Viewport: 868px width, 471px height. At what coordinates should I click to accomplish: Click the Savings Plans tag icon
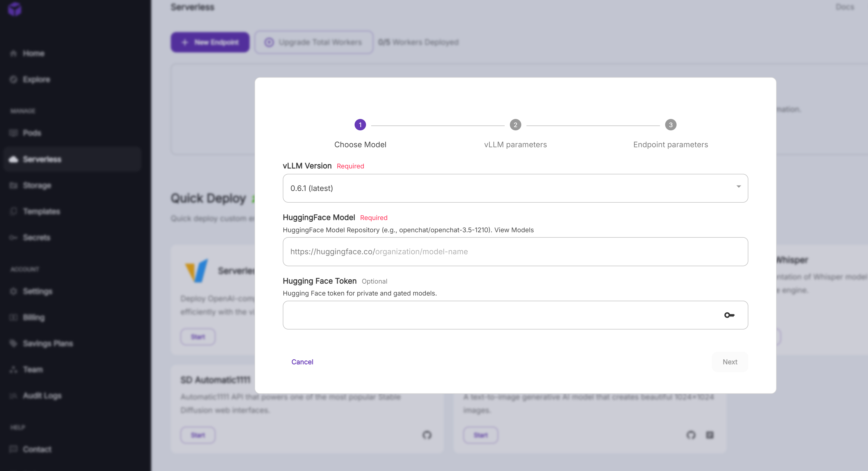pos(14,343)
